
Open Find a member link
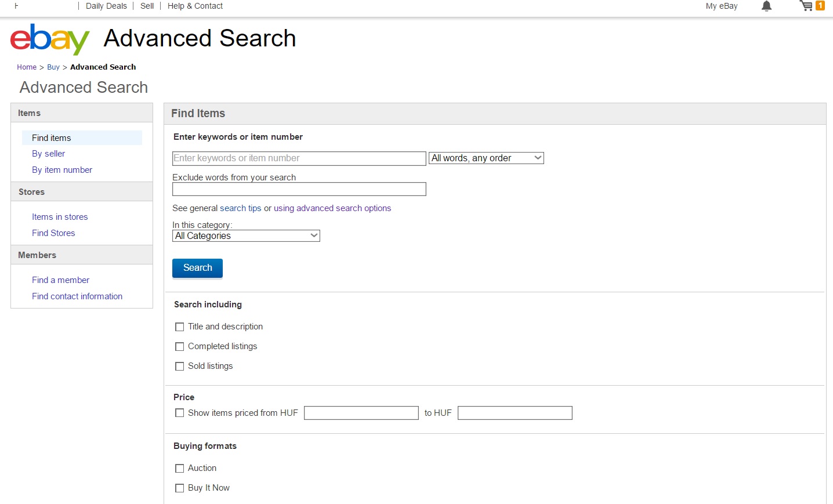point(60,280)
